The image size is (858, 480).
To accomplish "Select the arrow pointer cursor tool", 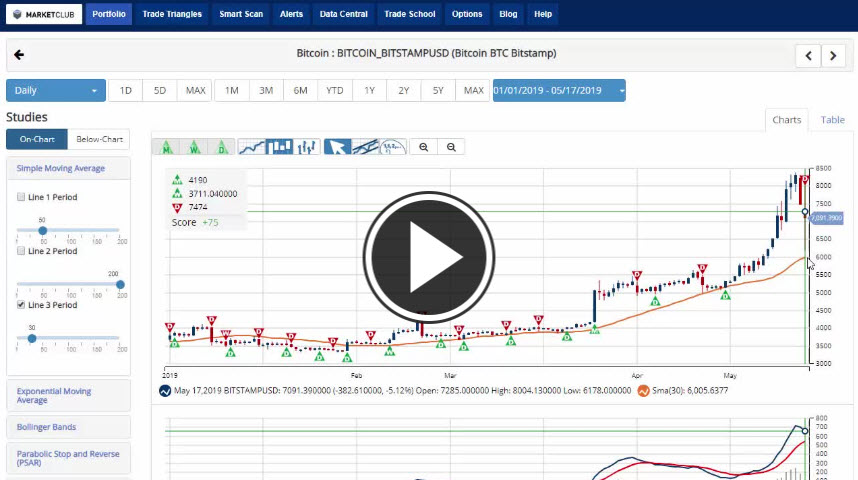I will 337,147.
